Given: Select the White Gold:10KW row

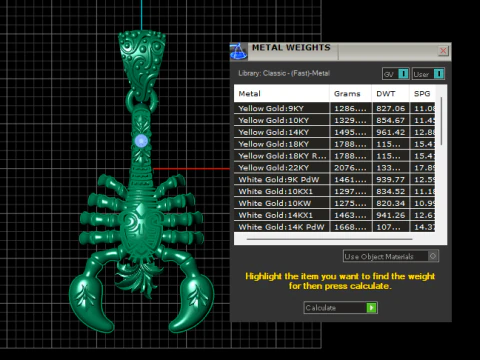Looking at the screenshot, I should (335, 203).
